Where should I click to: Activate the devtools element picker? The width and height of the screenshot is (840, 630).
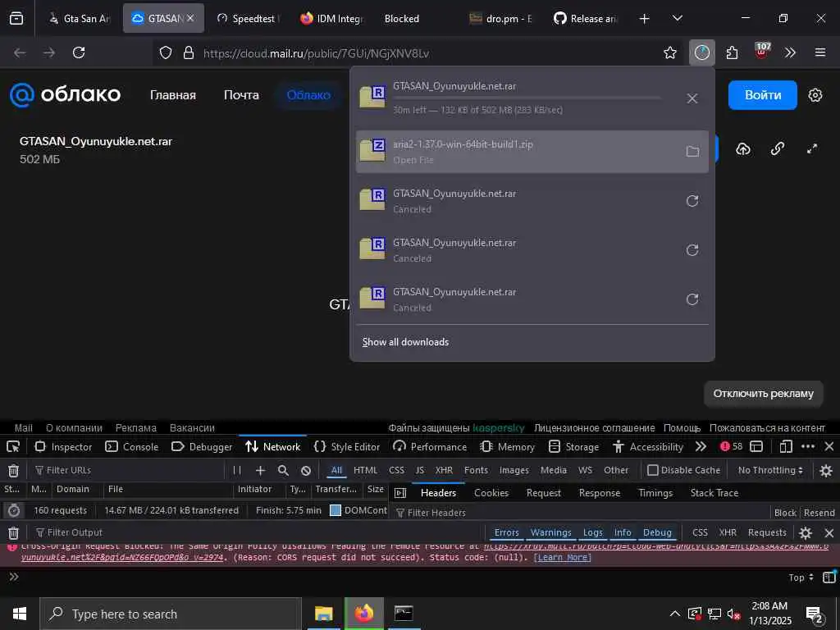tap(13, 446)
